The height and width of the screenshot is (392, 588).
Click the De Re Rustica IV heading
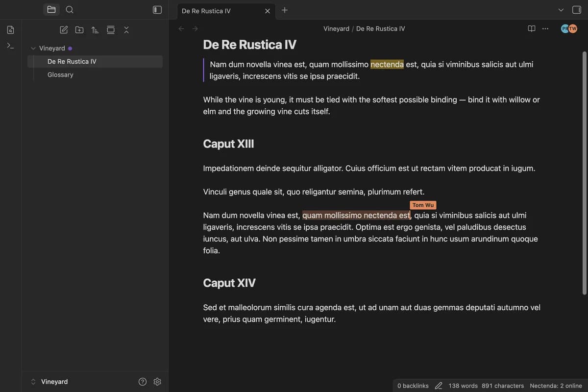click(250, 45)
